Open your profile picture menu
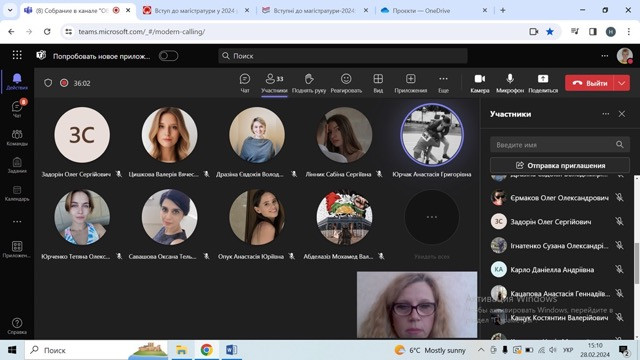This screenshot has width=640, height=360. click(x=624, y=56)
